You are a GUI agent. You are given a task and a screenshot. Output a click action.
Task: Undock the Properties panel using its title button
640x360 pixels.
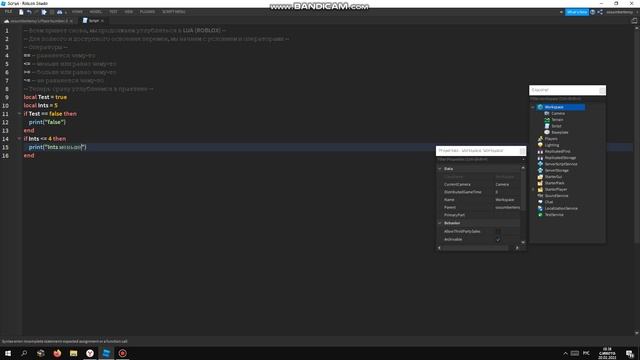[522, 151]
